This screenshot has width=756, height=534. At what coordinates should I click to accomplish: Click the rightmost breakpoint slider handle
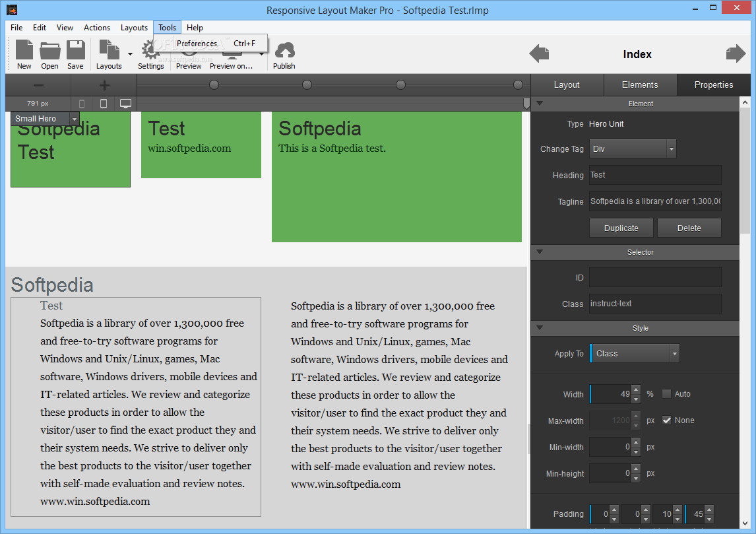519,85
